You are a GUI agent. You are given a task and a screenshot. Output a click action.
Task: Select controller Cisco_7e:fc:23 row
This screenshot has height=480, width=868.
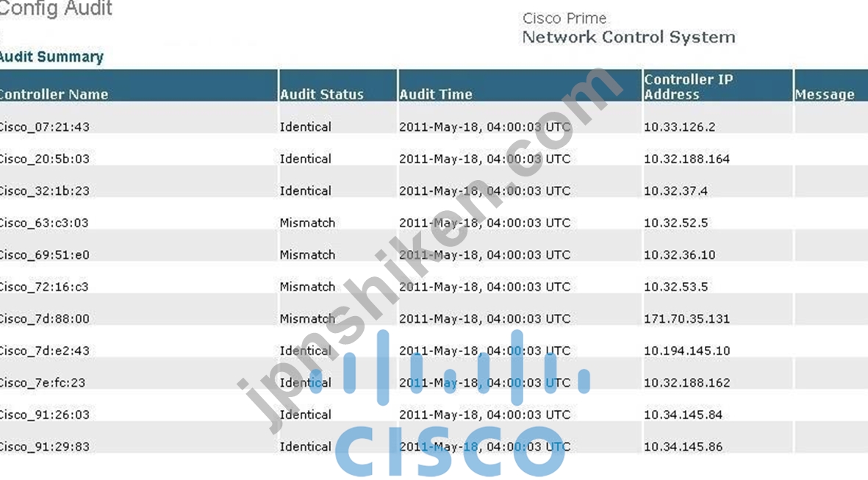[434, 383]
